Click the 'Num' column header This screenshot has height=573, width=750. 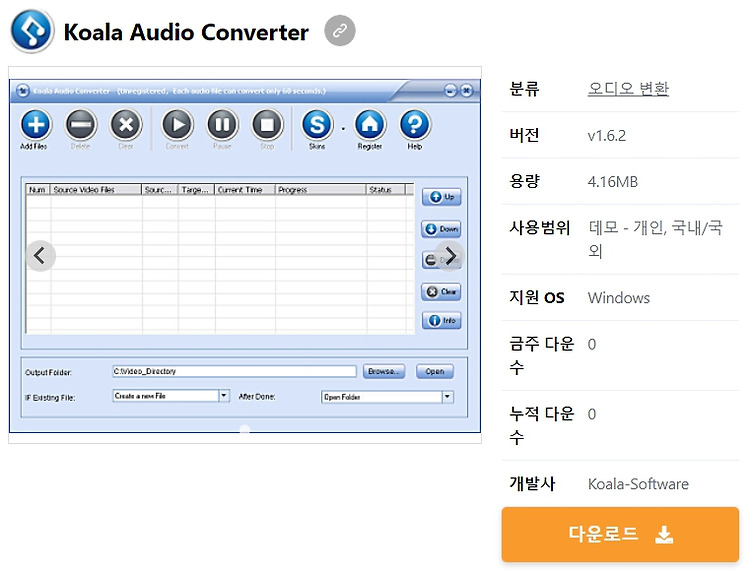[x=38, y=190]
